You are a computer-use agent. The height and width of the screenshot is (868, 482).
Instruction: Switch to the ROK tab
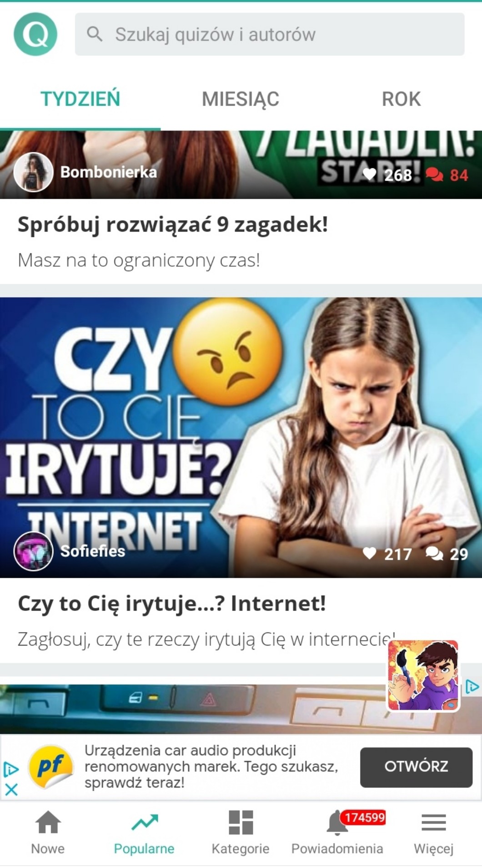[401, 99]
